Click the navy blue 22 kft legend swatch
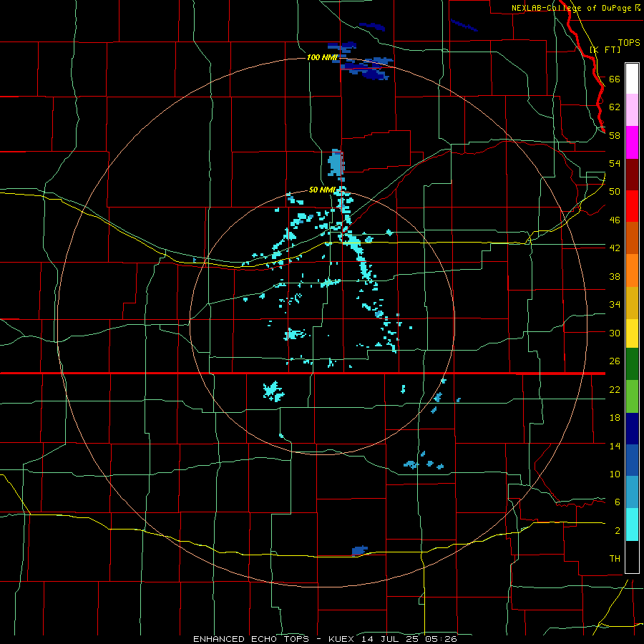This screenshot has height=644, width=644. click(632, 428)
